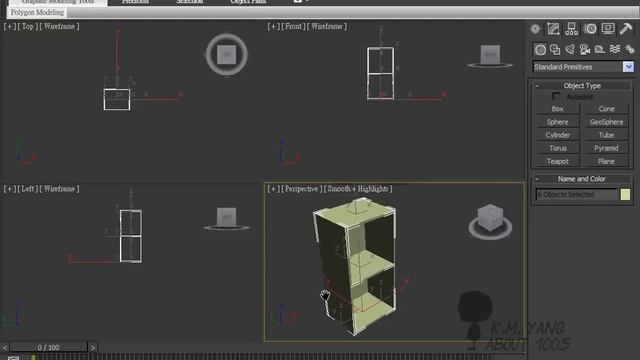This screenshot has height=360, width=640.
Task: Create a Box primitive
Action: pyautogui.click(x=558, y=109)
